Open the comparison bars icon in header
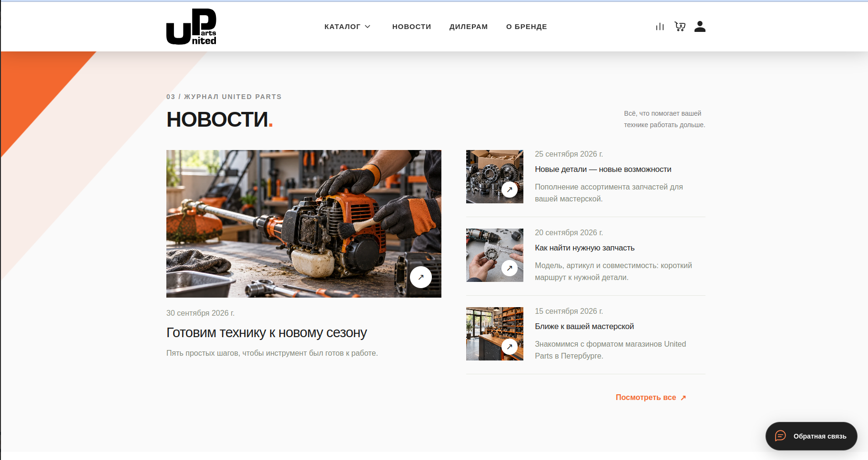 (660, 27)
